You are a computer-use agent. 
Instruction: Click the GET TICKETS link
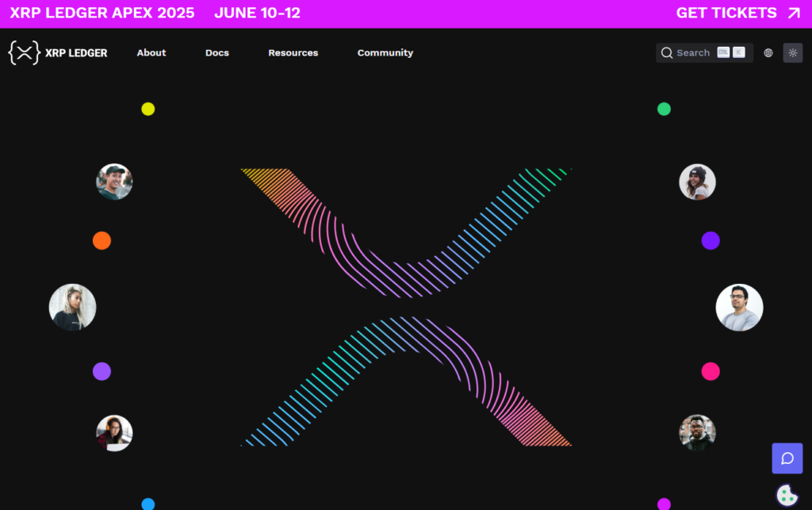pos(726,13)
